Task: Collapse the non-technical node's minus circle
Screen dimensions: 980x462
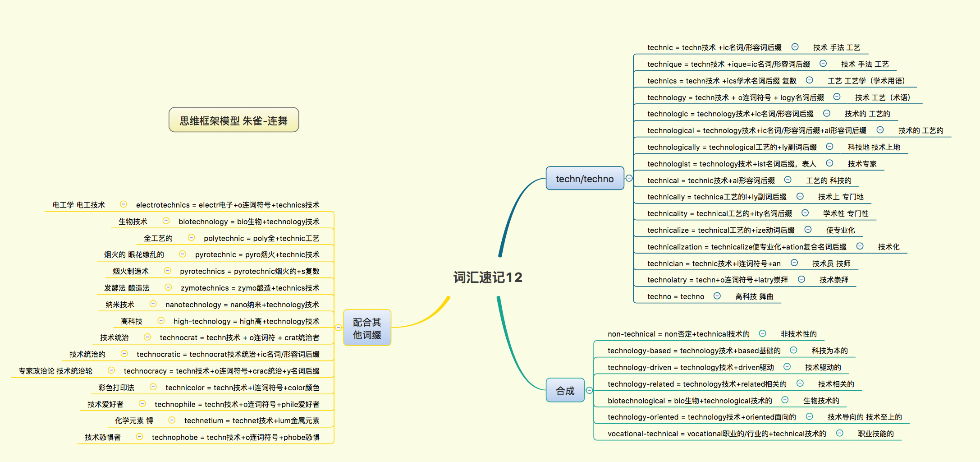Action: tap(763, 333)
